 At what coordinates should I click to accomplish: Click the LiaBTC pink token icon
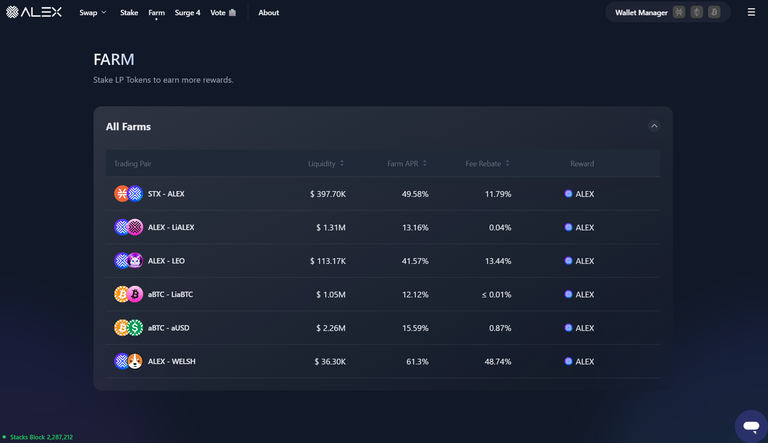click(135, 294)
